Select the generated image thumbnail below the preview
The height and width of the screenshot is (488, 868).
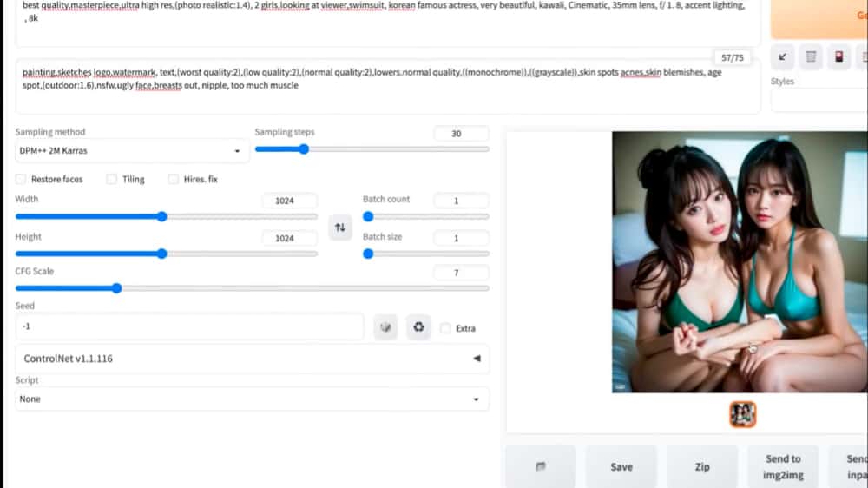(742, 414)
